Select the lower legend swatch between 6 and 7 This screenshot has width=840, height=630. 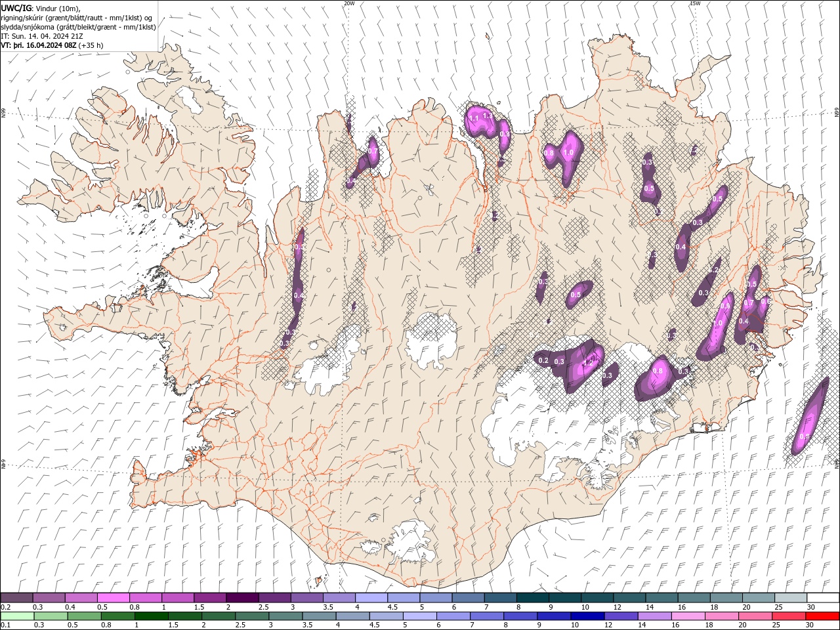pyautogui.click(x=453, y=616)
